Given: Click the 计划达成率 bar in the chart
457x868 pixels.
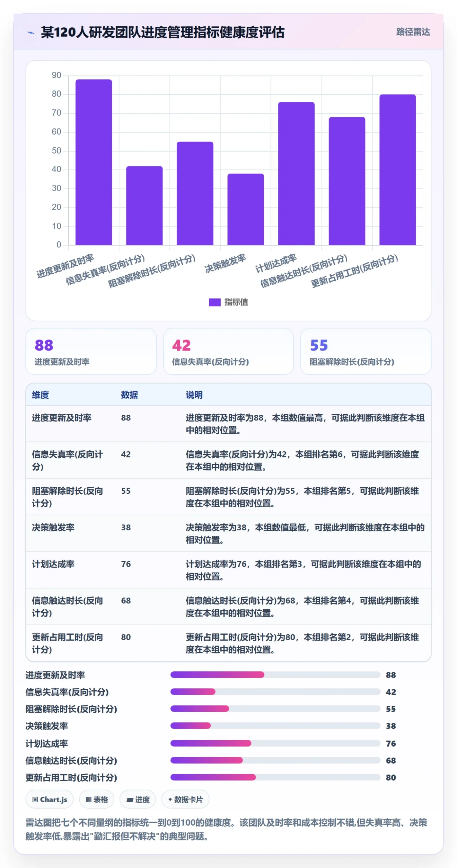Looking at the screenshot, I should [296, 173].
